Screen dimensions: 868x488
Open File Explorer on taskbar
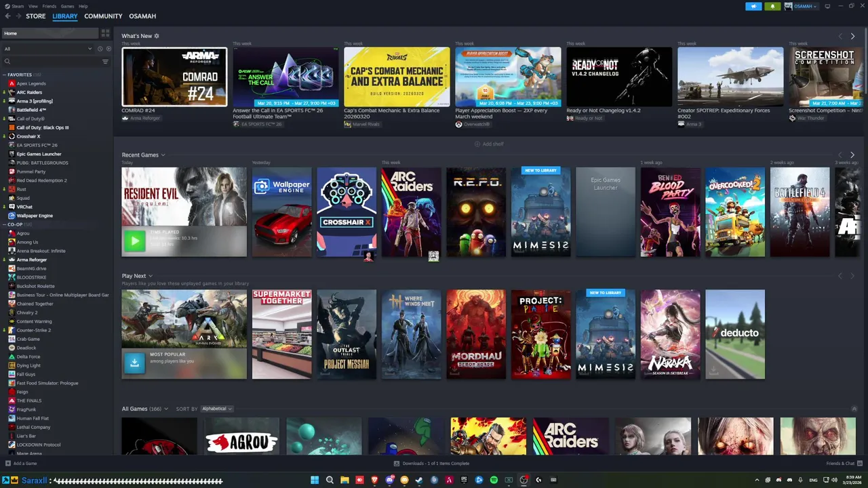coord(344,480)
